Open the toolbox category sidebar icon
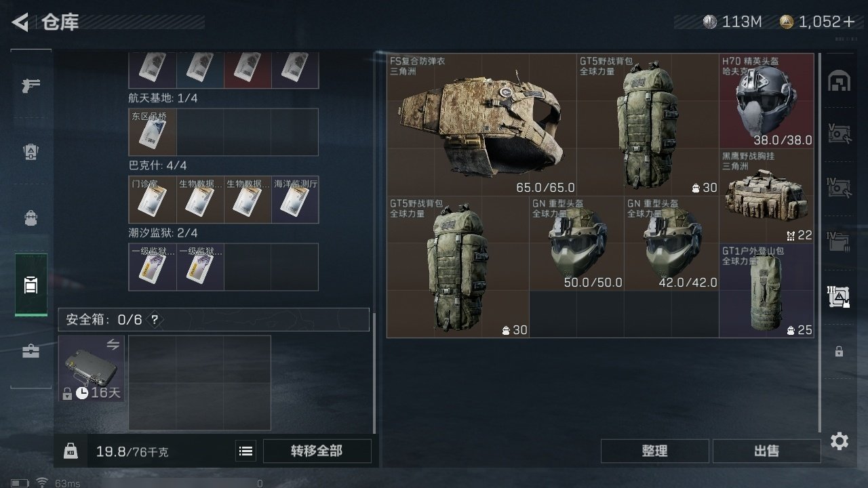Screen dimensions: 868x488 (31, 351)
